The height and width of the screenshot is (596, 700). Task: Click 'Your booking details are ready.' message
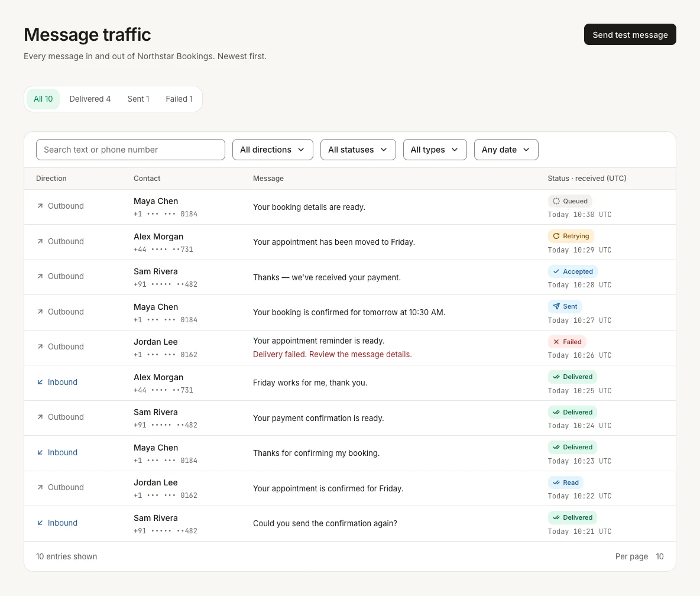309,207
